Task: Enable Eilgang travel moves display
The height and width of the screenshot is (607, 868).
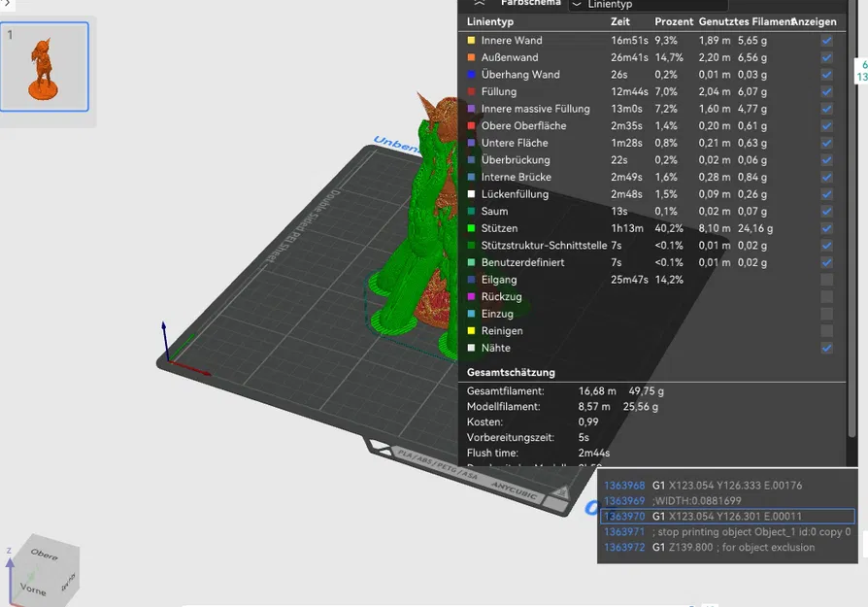Action: click(826, 280)
